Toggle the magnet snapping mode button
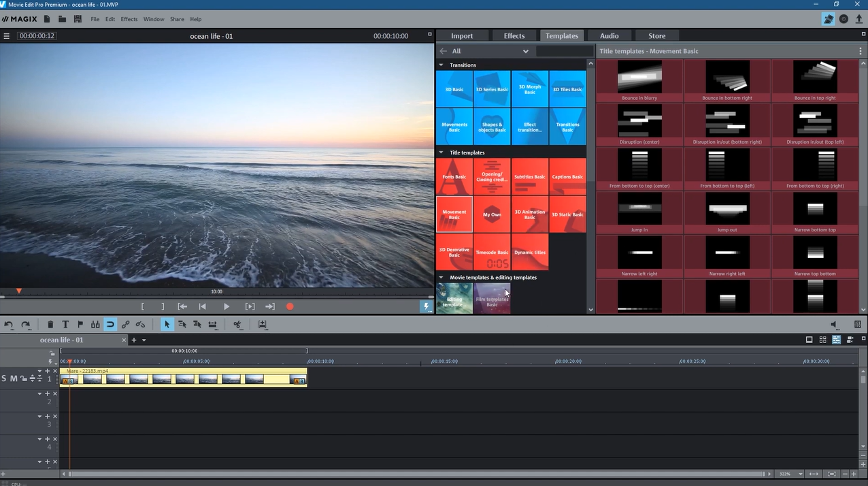The image size is (868, 486). tap(110, 325)
